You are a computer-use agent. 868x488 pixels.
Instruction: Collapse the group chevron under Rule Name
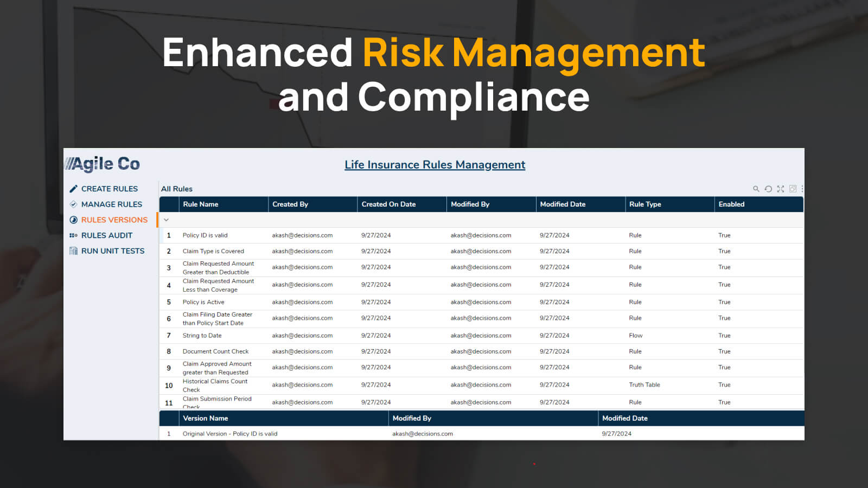click(167, 220)
